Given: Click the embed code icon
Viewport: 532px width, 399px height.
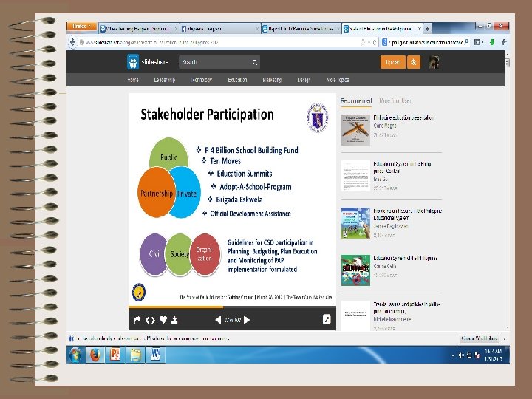Looking at the screenshot, I should [x=150, y=320].
